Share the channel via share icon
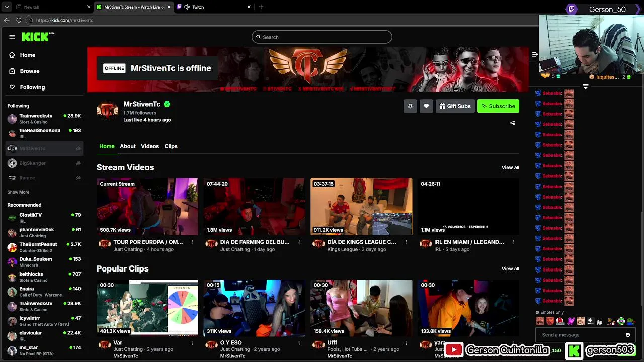Image resolution: width=644 pixels, height=362 pixels. [x=513, y=123]
